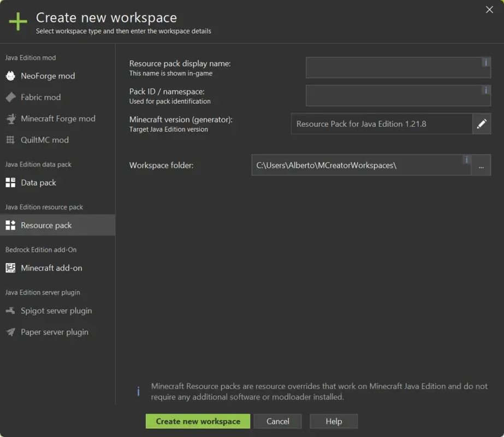Screen dimensions: 504x437
Task: Show info for the workspace folder path
Action: [466, 160]
